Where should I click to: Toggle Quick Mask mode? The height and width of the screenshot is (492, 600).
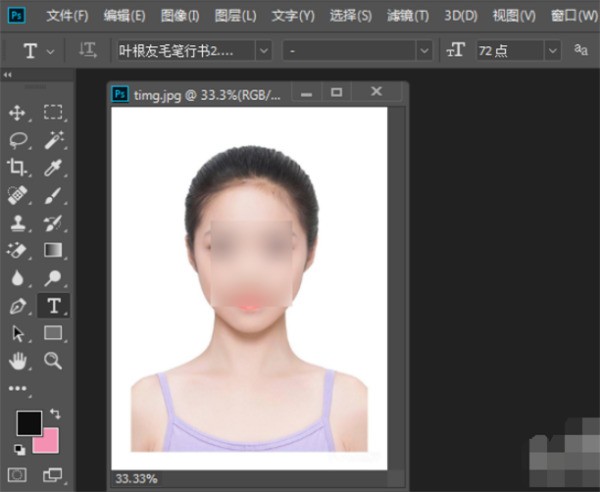click(17, 474)
